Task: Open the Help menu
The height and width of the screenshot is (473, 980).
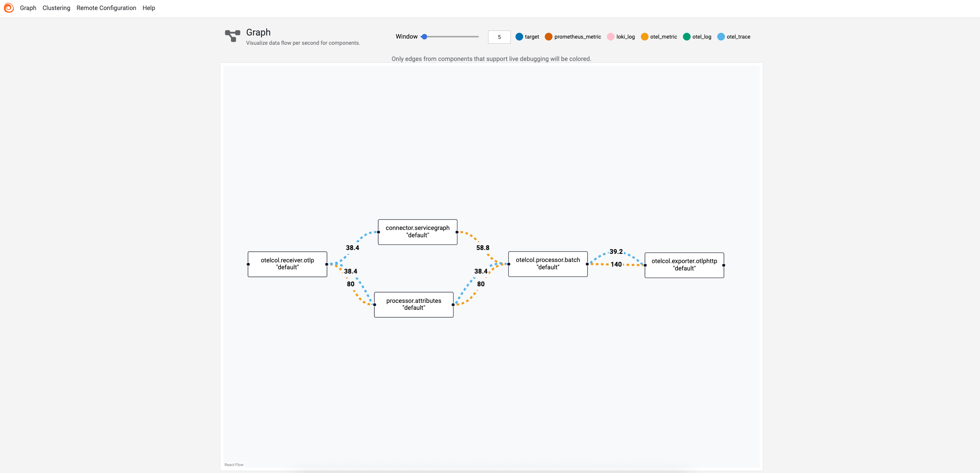Action: point(149,8)
